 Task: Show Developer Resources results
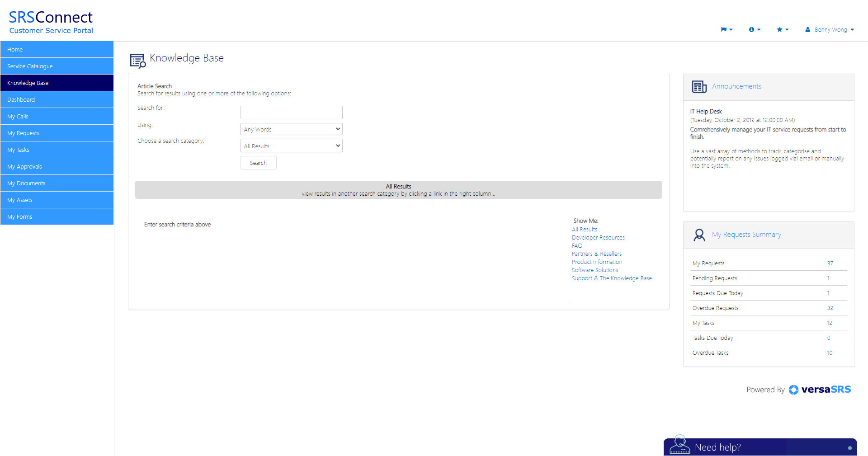click(598, 238)
